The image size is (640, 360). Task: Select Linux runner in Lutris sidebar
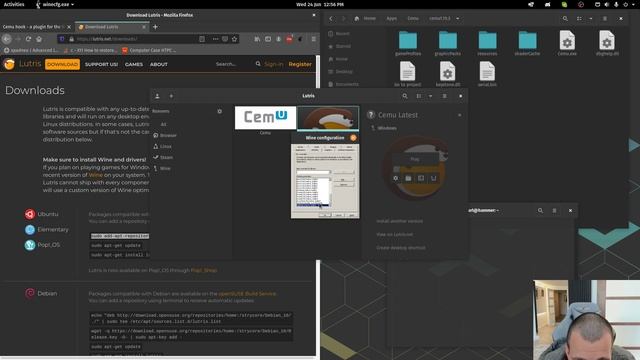(x=162, y=146)
